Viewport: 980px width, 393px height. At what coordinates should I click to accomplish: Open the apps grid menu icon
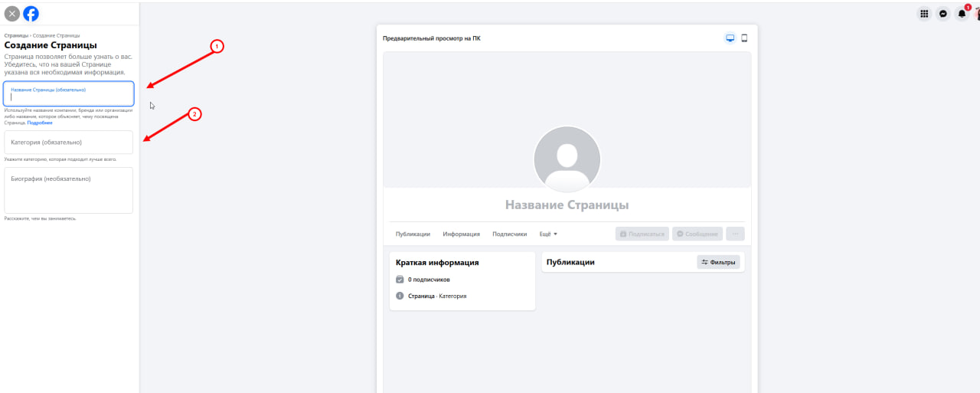924,14
